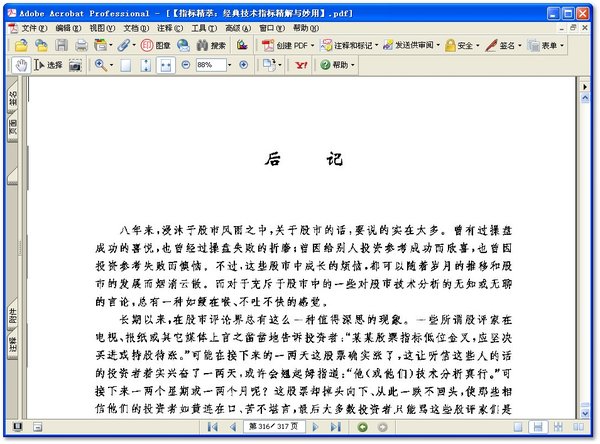600x444 pixels.
Task: Select the Hand tool
Action: tap(21, 65)
